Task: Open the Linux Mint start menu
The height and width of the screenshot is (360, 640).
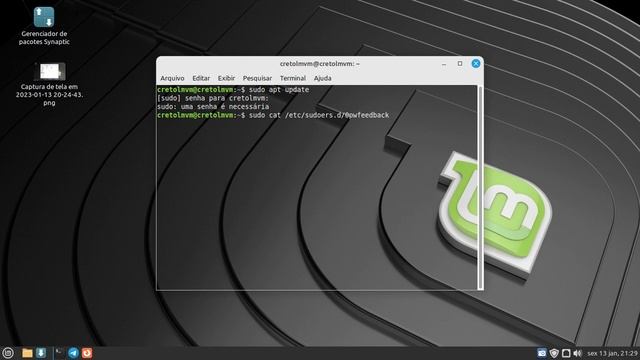Action: (x=8, y=353)
